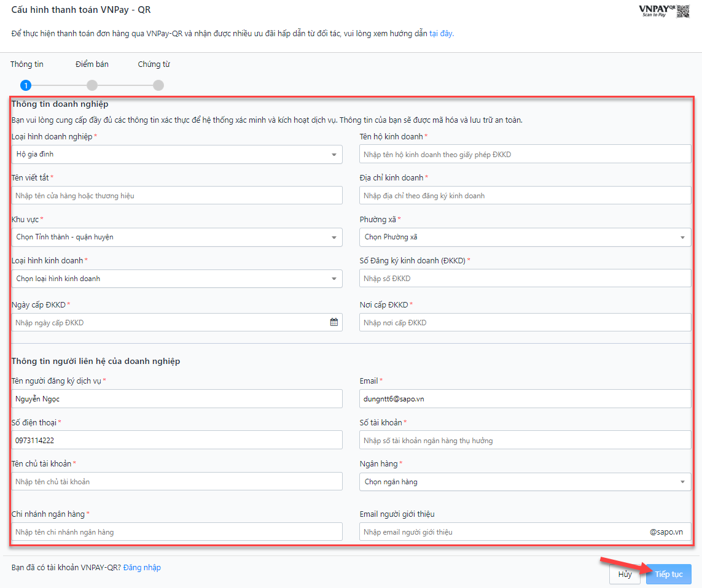Select step 1 circle Thông tin
Image resolution: width=702 pixels, height=588 pixels.
pyautogui.click(x=26, y=85)
